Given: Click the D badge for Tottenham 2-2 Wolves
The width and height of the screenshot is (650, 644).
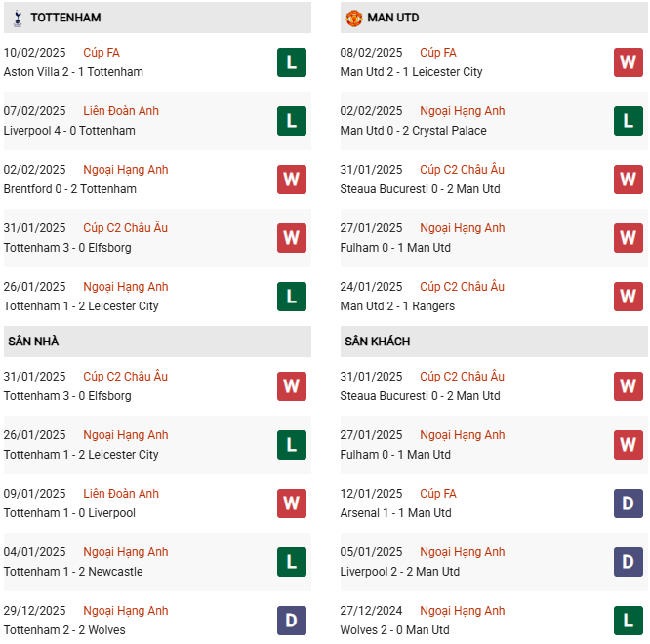Looking at the screenshot, I should pyautogui.click(x=291, y=621).
